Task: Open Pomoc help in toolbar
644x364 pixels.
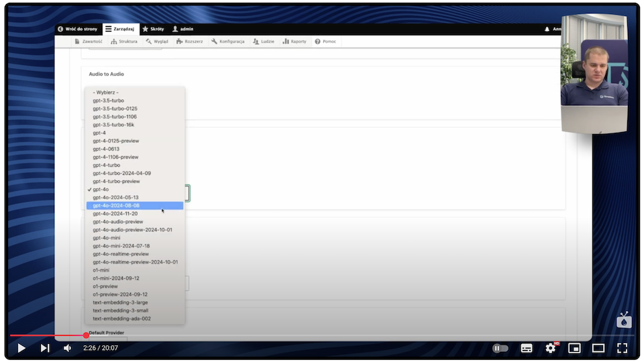Action: click(325, 42)
